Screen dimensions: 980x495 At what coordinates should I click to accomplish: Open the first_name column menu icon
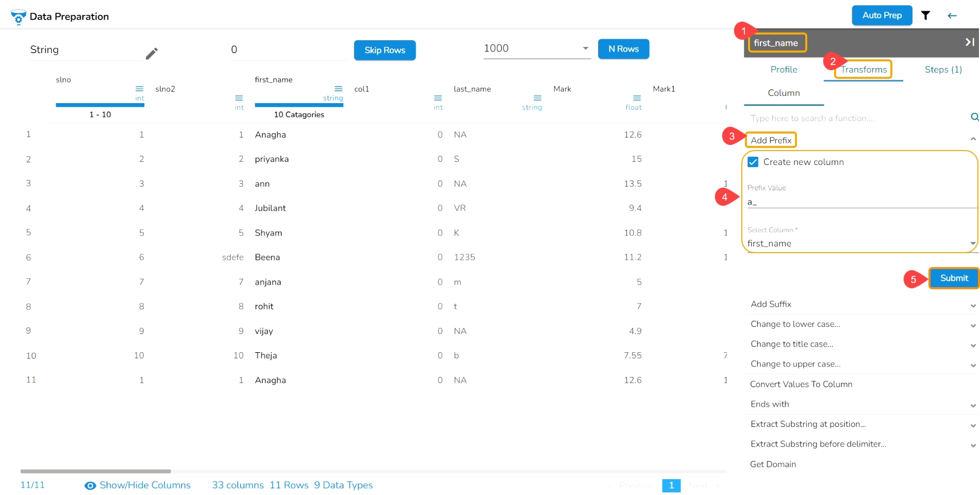338,89
